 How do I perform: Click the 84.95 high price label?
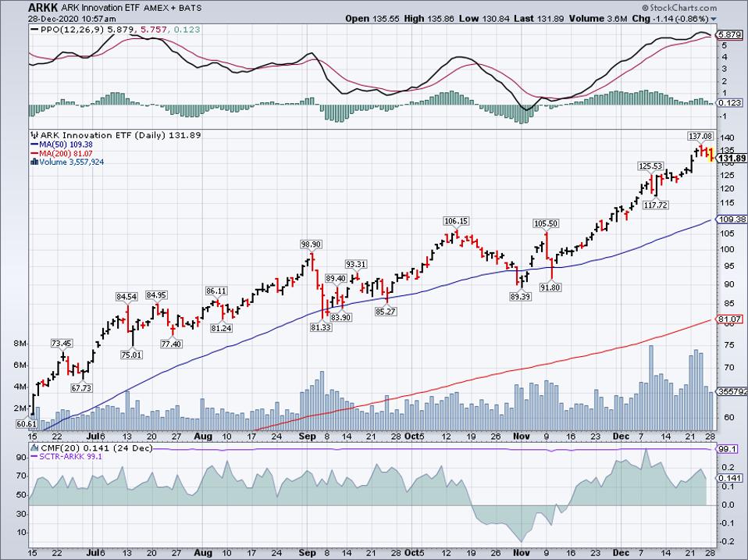(156, 295)
